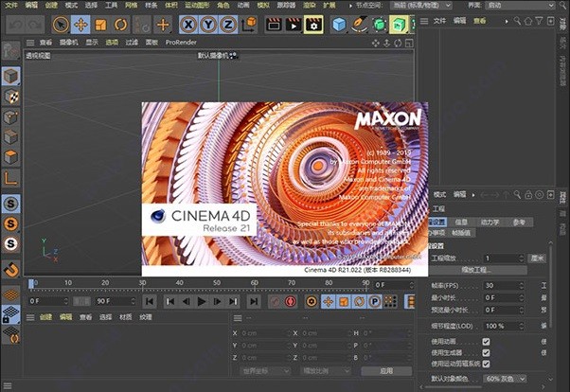Screen dimensions: 570x392
Task: Click the highlighted green cube generator icon
Action: (x=399, y=25)
